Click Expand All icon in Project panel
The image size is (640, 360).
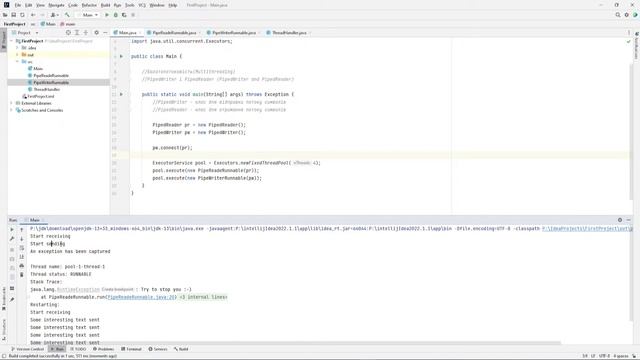point(77,33)
